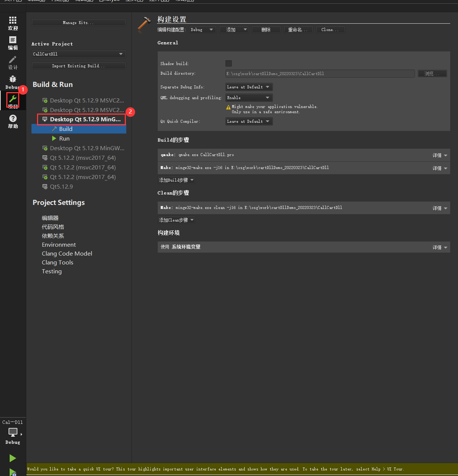The image size is (458, 476).
Task: Open the Debug mode with bug icon
Action: click(13, 81)
